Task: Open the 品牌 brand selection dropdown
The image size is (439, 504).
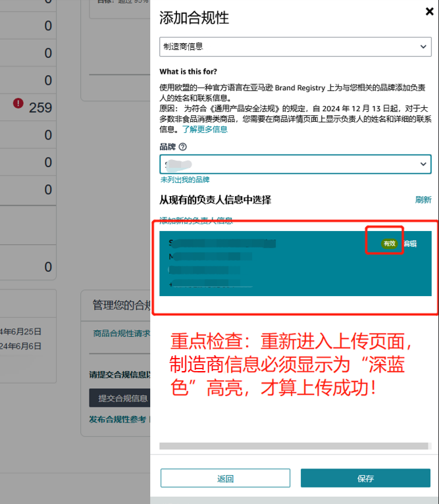Action: [x=296, y=164]
